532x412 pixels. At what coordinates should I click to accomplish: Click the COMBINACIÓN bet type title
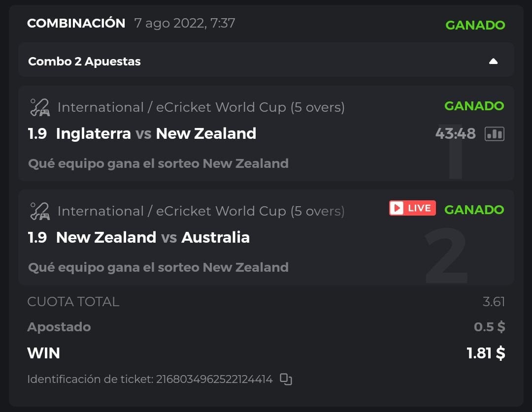click(76, 23)
